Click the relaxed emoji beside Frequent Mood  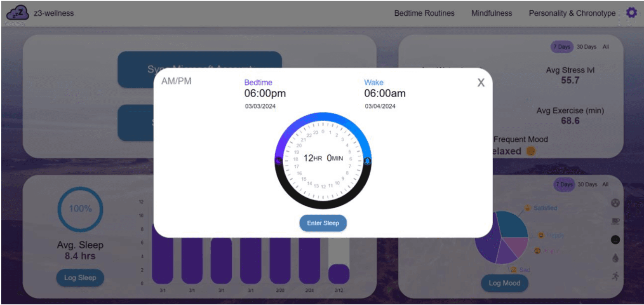[530, 151]
